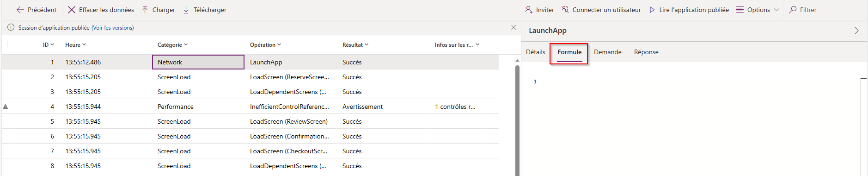Click LoadDependentScreens in row 3
The height and width of the screenshot is (176, 868).
(x=288, y=92)
